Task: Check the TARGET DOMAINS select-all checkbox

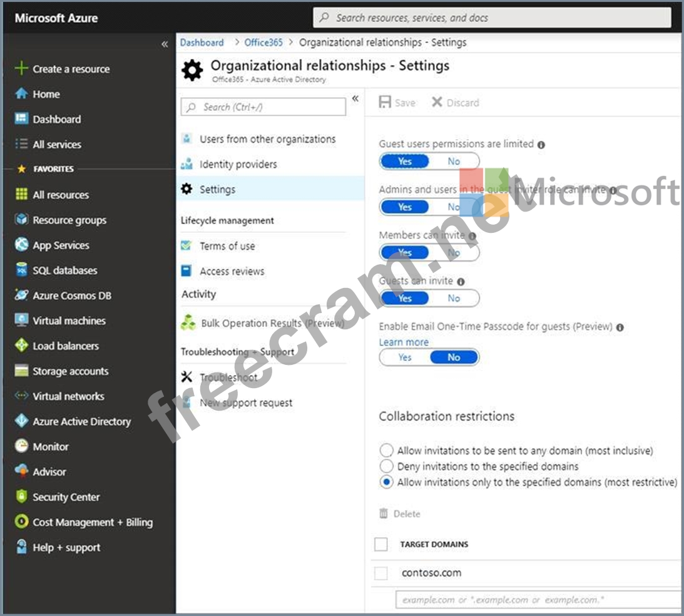Action: point(380,544)
